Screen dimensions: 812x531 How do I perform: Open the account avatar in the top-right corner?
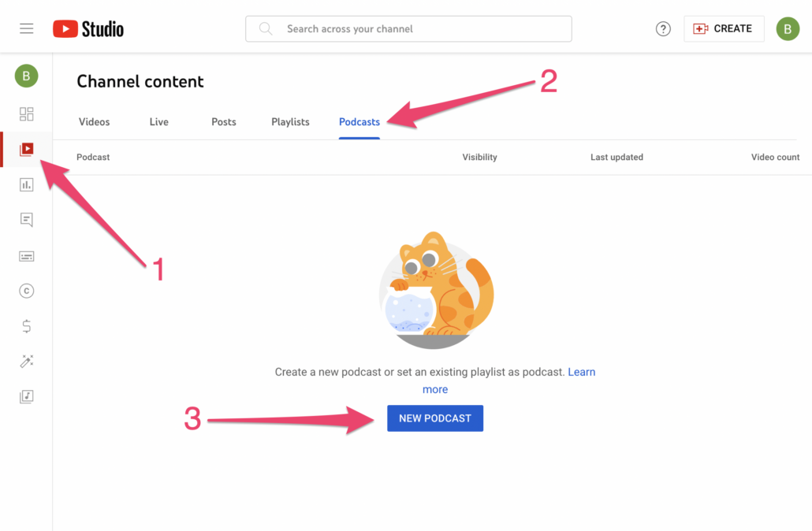click(788, 29)
